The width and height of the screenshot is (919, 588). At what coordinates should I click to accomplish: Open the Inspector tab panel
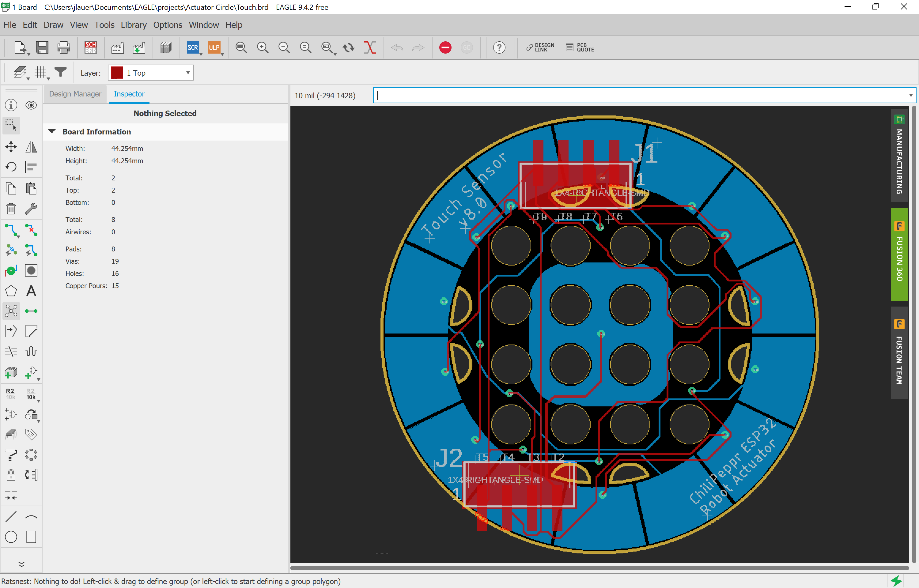(x=129, y=94)
